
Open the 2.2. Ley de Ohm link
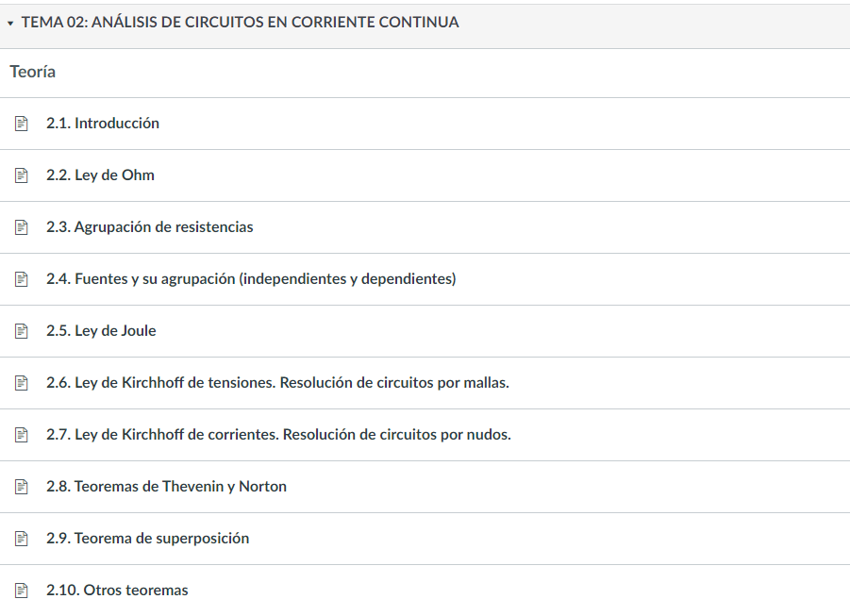coord(100,175)
